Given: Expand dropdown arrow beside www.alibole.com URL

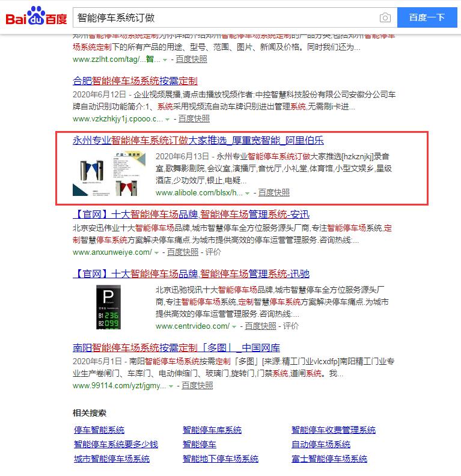Looking at the screenshot, I should pyautogui.click(x=248, y=194).
